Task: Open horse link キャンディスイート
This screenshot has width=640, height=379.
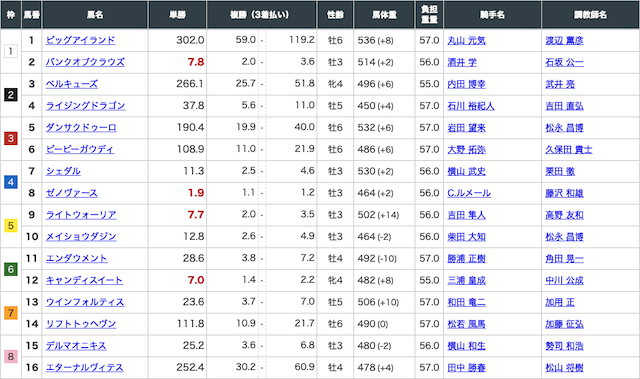Action: click(84, 280)
